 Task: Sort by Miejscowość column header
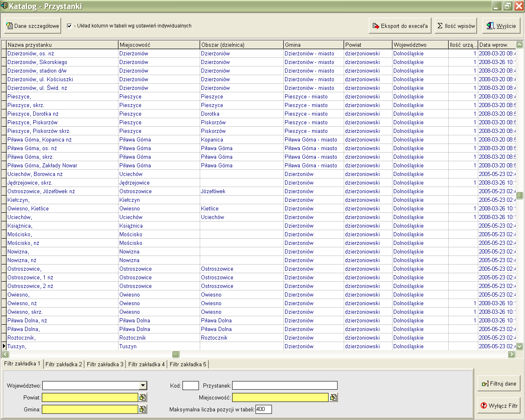(x=159, y=45)
